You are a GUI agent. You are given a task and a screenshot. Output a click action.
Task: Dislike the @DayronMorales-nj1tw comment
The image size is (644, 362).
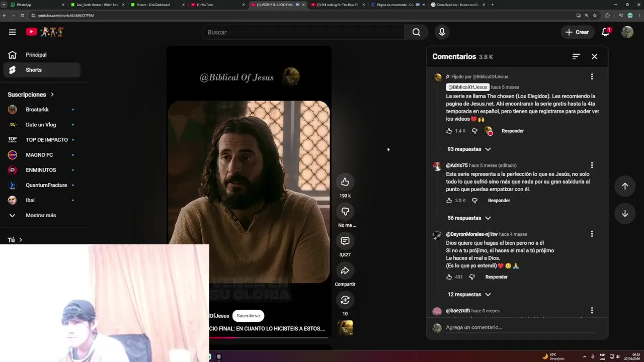tap(472, 277)
